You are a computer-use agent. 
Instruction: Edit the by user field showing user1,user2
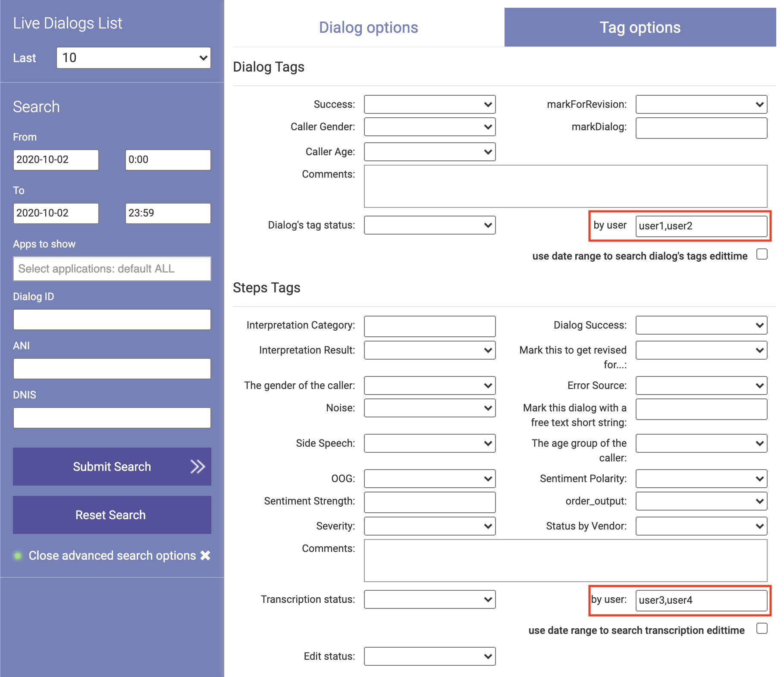pyautogui.click(x=702, y=226)
